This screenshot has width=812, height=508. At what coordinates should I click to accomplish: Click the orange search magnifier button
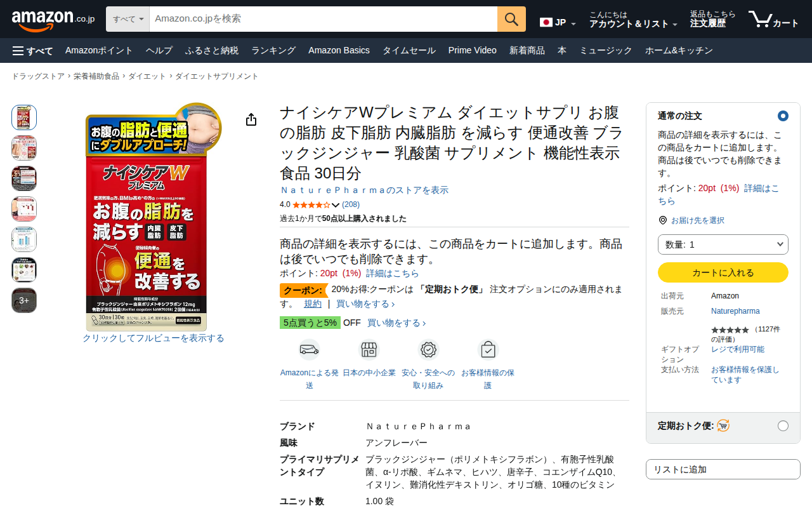[511, 19]
